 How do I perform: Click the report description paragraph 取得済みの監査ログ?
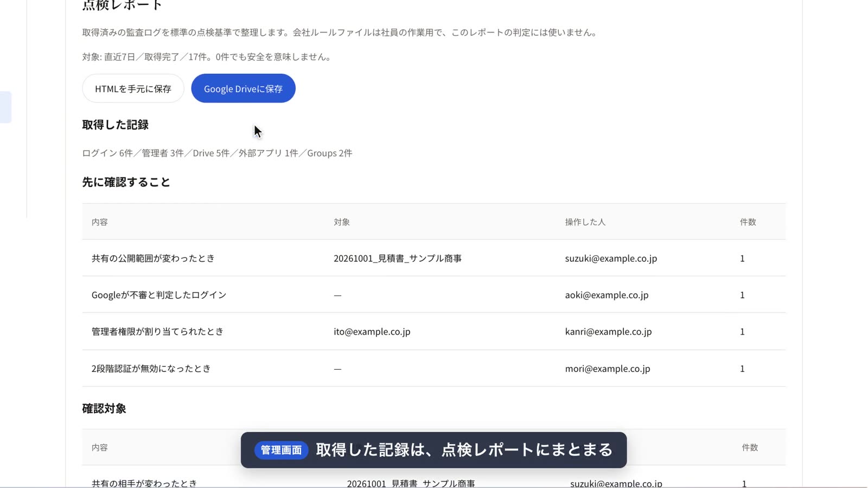click(341, 33)
